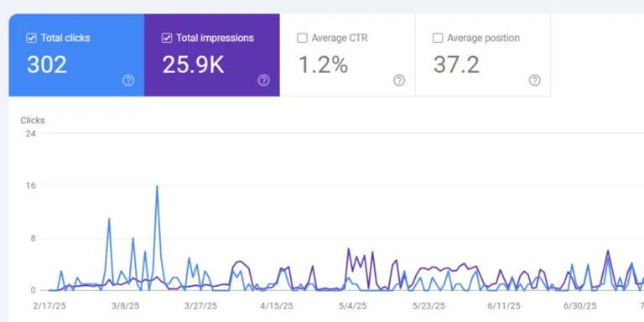
Task: Click the 5/4/25 date label
Action: (352, 306)
